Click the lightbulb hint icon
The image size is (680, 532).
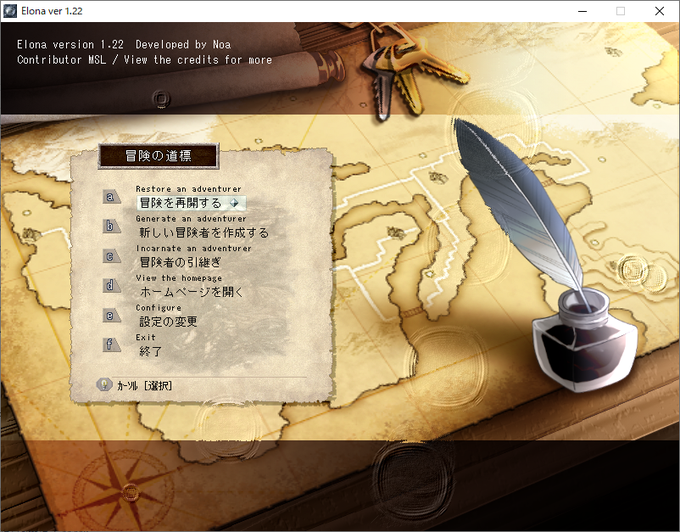(104, 384)
